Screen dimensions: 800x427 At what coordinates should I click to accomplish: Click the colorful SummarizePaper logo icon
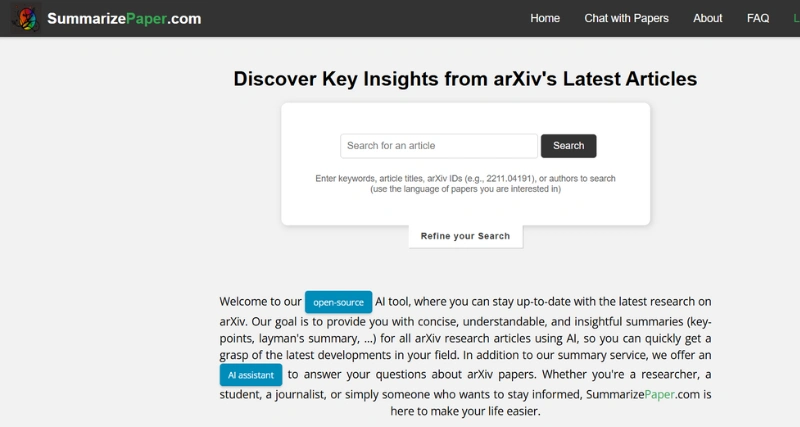click(x=26, y=18)
